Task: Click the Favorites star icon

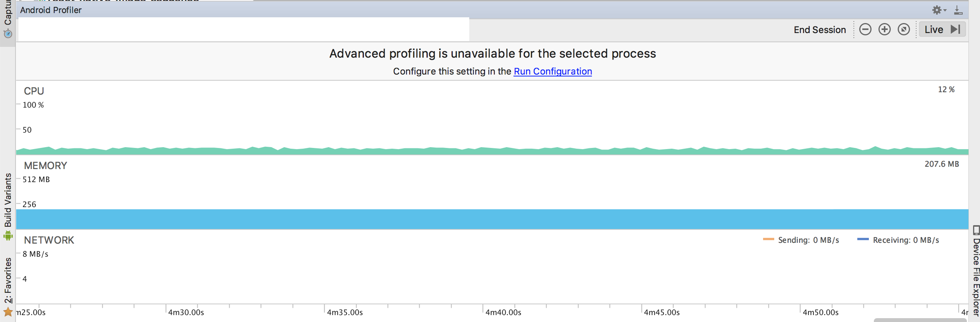Action: [x=8, y=312]
